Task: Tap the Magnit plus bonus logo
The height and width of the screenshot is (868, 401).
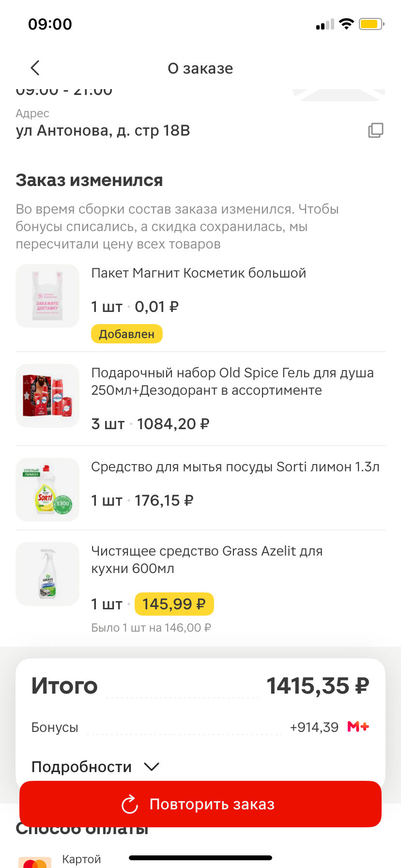Action: click(x=358, y=727)
